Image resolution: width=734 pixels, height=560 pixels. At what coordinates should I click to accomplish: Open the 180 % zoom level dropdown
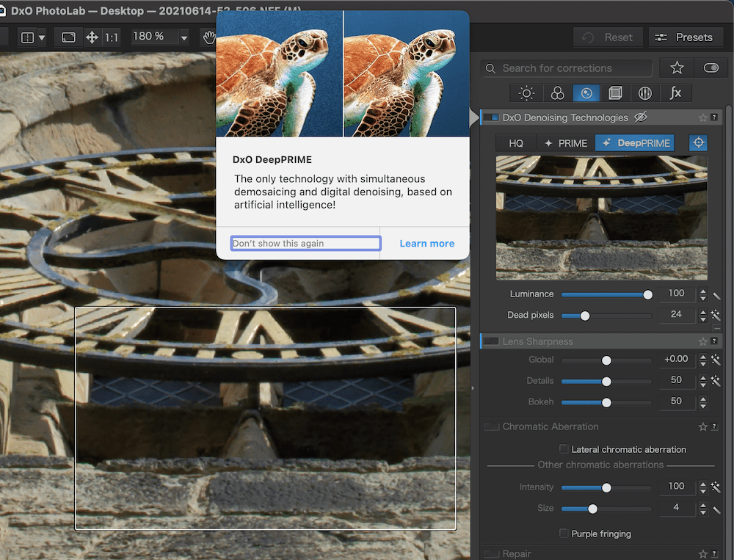[x=184, y=37]
